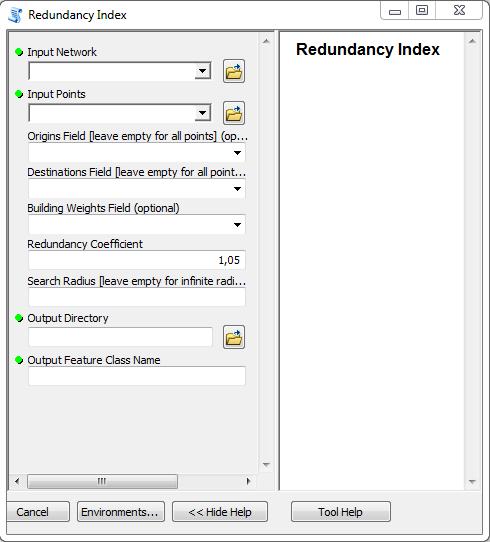Screen dimensions: 490x542
Task: Click down arrow of parameters vertical scrollbar
Action: [266, 464]
